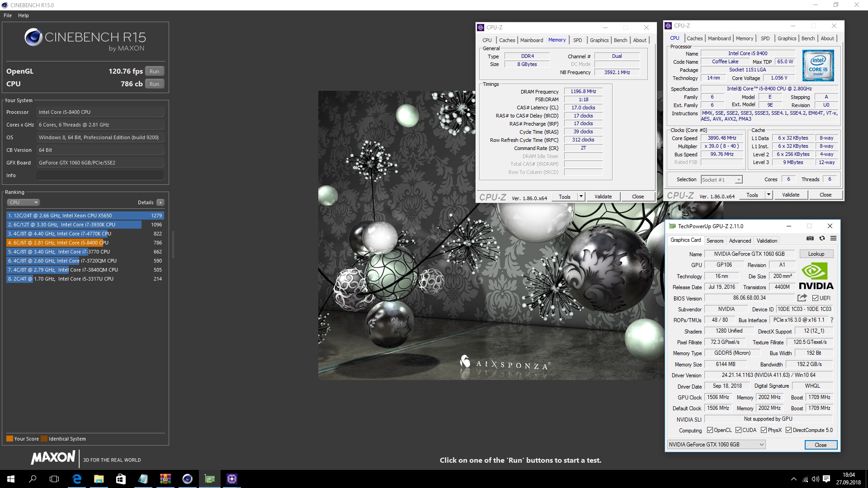Image resolution: width=868 pixels, height=488 pixels.
Task: Click the Cinebench R15 logo
Action: 85,40
